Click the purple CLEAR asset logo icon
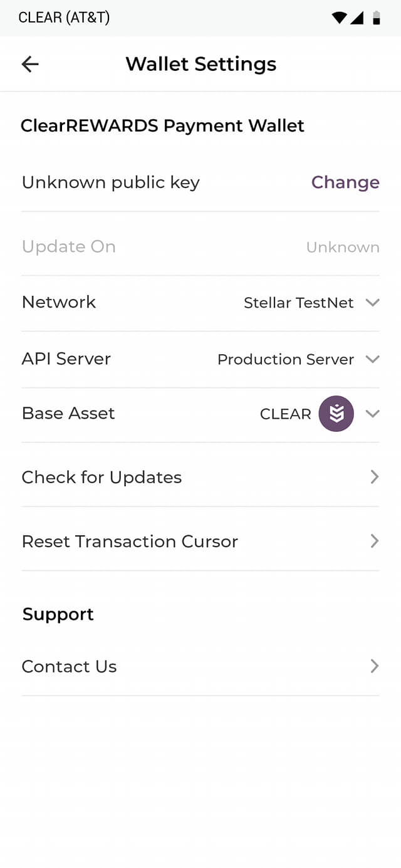 [336, 414]
